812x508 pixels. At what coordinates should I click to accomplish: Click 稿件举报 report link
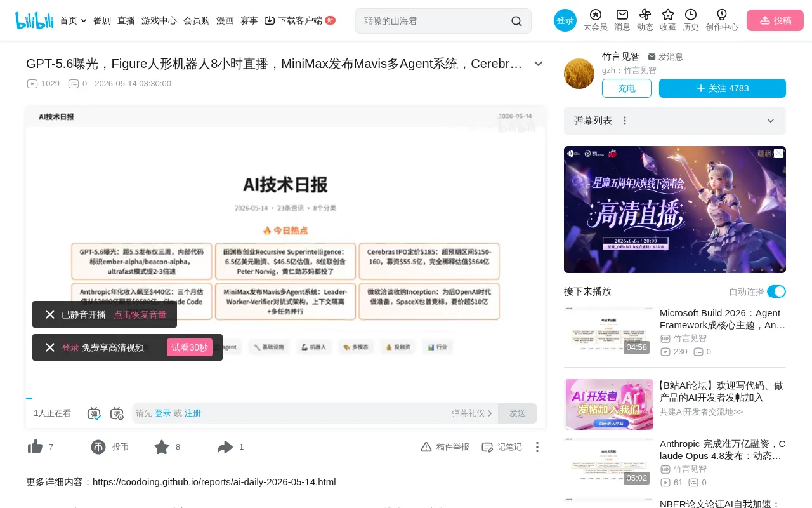pyautogui.click(x=445, y=447)
